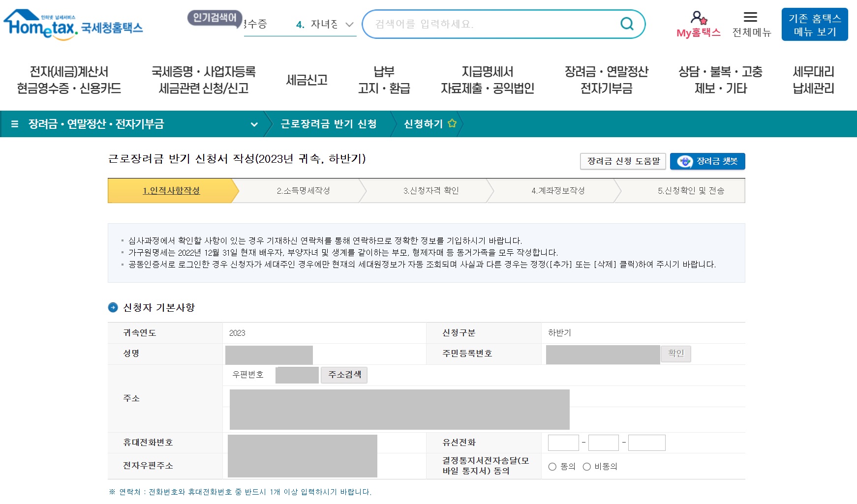Expand the popular search keyword dropdown
Screen dimensions: 857x504
pyautogui.click(x=349, y=24)
